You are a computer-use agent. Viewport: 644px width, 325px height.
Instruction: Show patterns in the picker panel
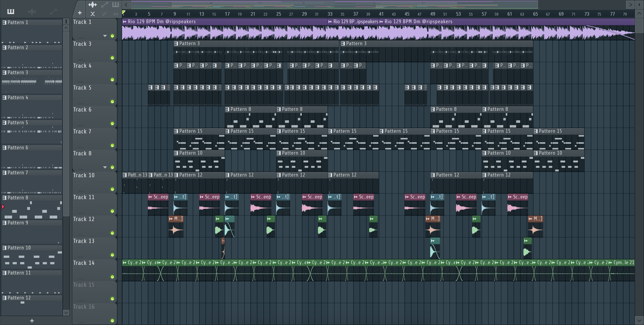(x=11, y=11)
